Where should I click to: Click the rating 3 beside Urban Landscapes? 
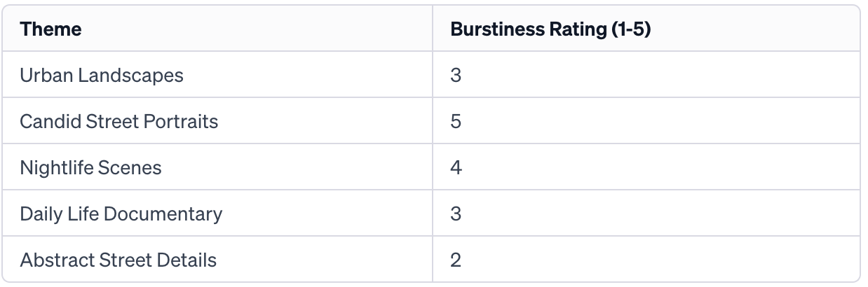(x=456, y=76)
